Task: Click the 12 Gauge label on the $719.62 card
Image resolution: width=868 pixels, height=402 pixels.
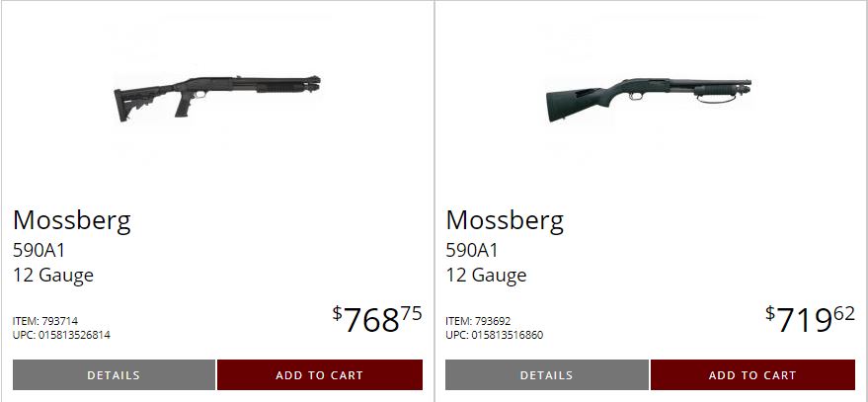Action: [486, 275]
